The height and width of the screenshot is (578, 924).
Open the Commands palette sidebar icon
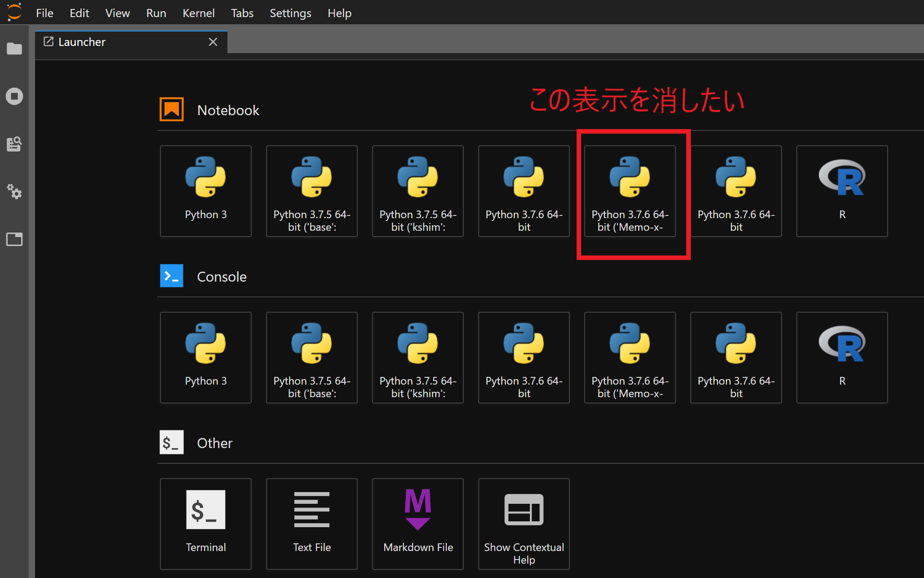(14, 144)
